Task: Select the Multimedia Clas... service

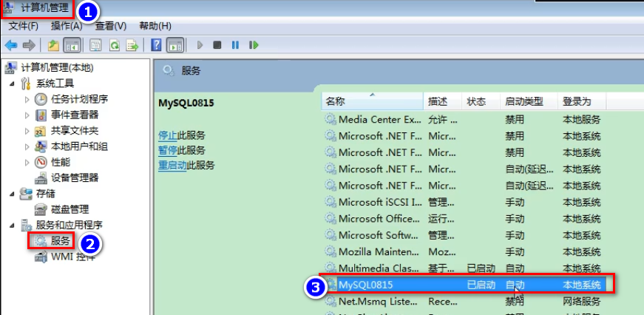Action: (378, 268)
